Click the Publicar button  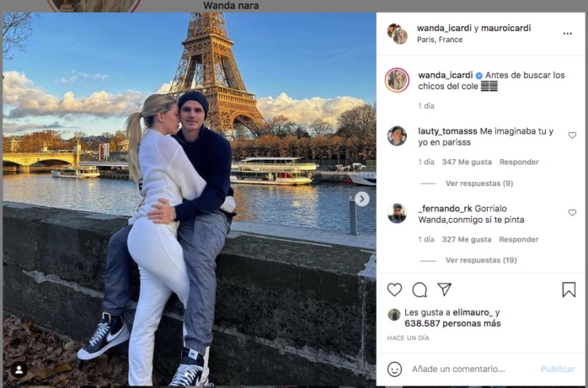click(x=558, y=369)
